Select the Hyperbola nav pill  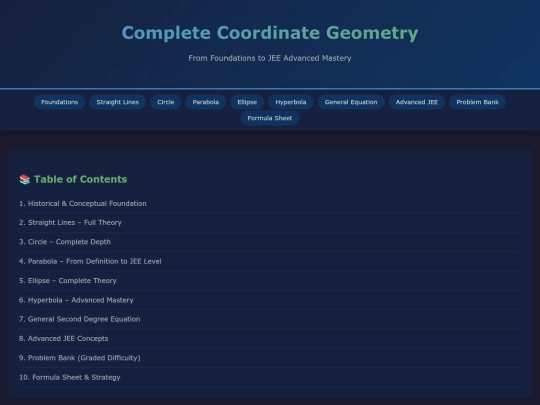tap(291, 102)
